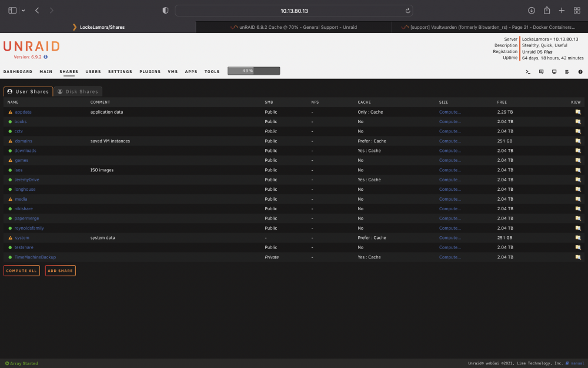Click the privacy shield icon in Safari
Image resolution: width=588 pixels, height=368 pixels.
(x=165, y=11)
